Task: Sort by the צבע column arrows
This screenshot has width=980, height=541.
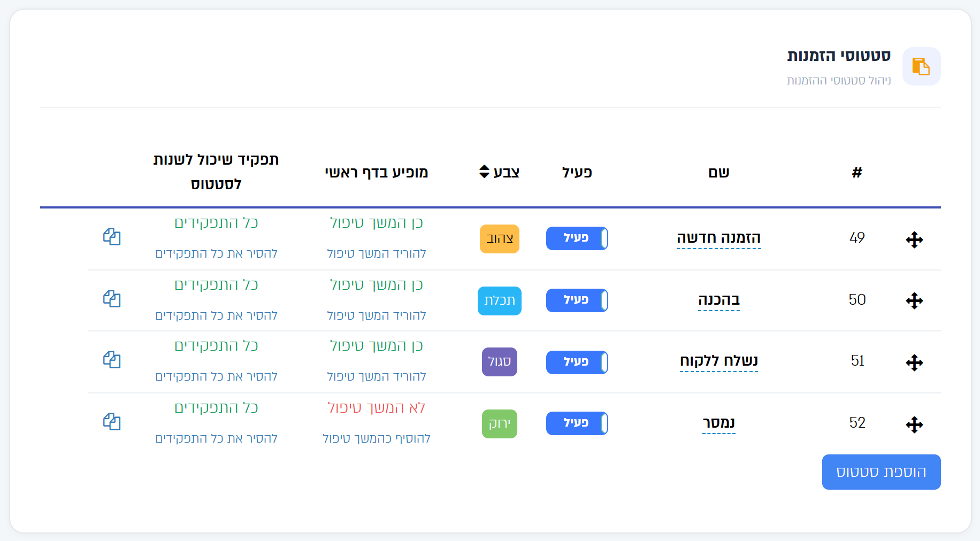Action: [484, 172]
